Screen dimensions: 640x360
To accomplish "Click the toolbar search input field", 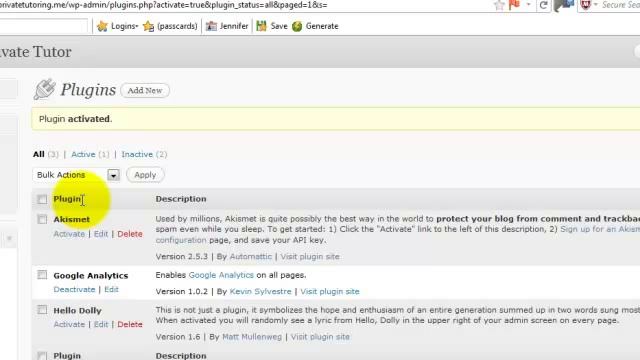I will tap(44, 26).
